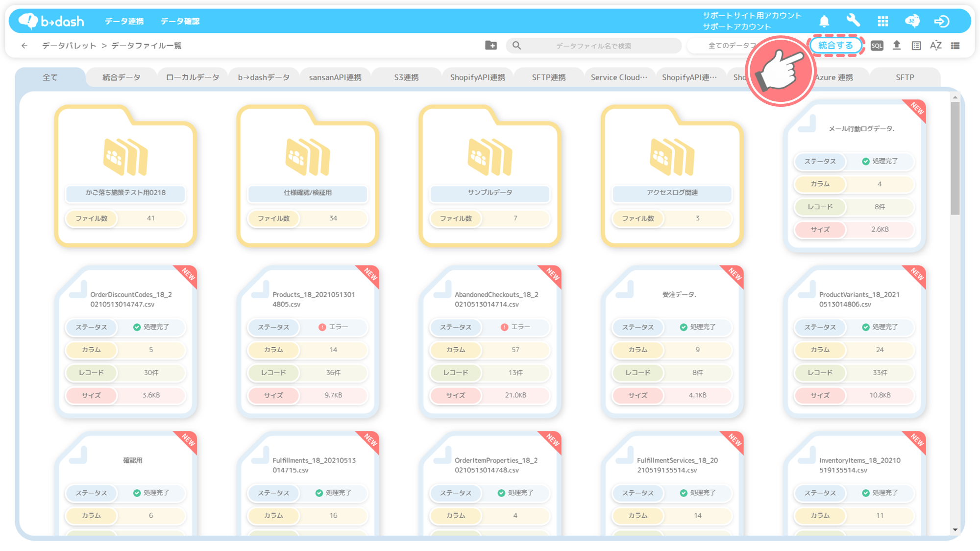Open the table layout icon

916,46
